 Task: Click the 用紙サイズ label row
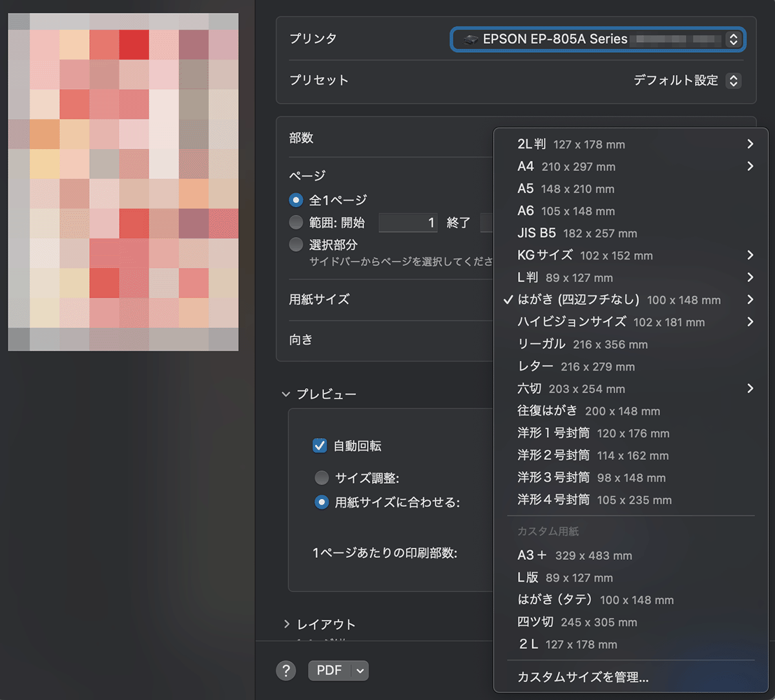[320, 300]
